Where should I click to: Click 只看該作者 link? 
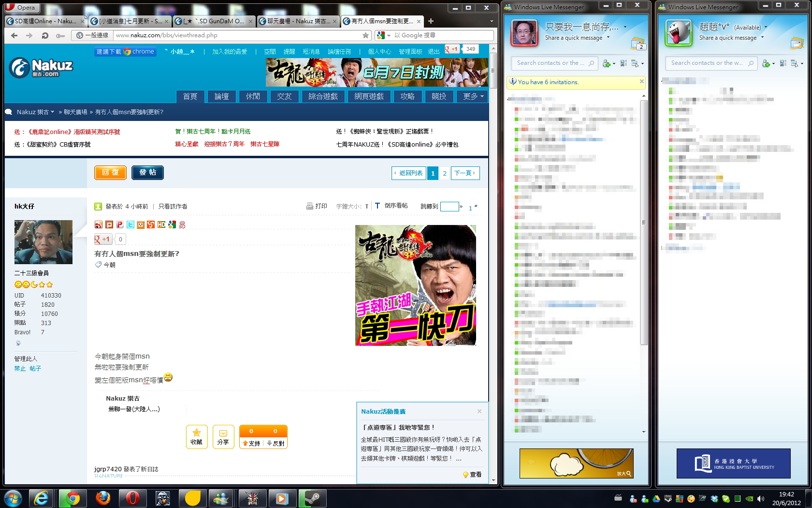pos(173,207)
